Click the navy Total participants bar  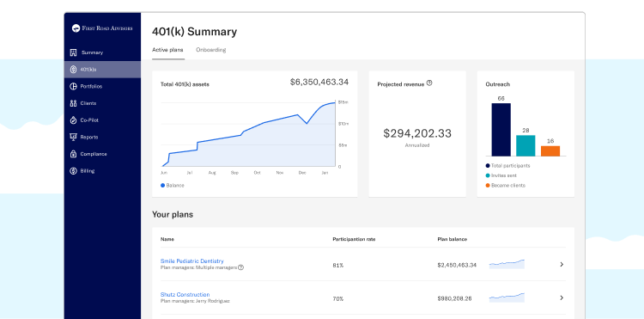[x=501, y=130]
